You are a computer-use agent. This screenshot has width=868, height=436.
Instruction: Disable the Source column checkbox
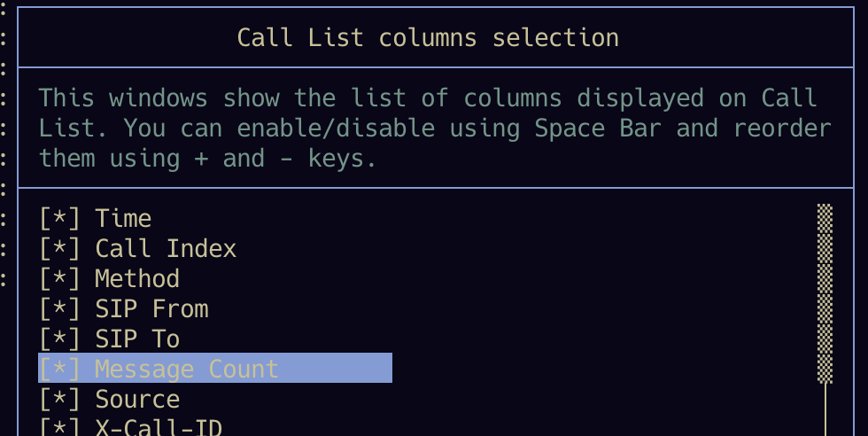(x=59, y=400)
